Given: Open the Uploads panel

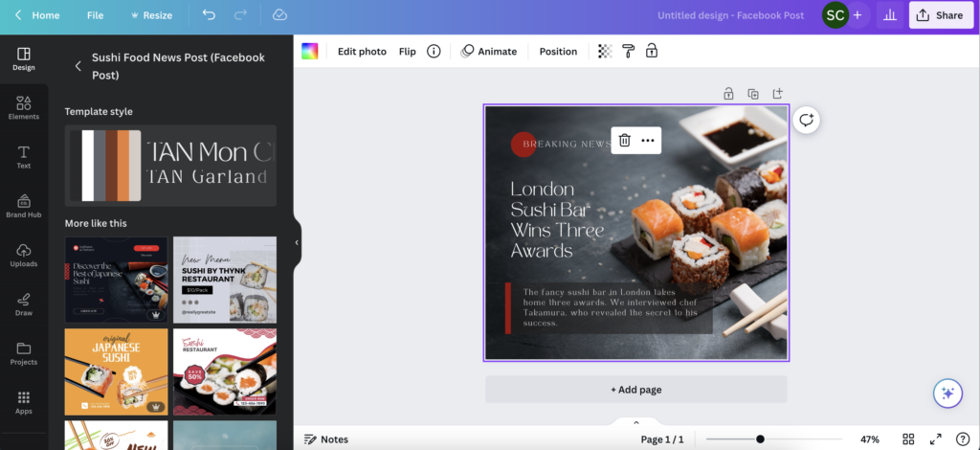Looking at the screenshot, I should tap(24, 256).
